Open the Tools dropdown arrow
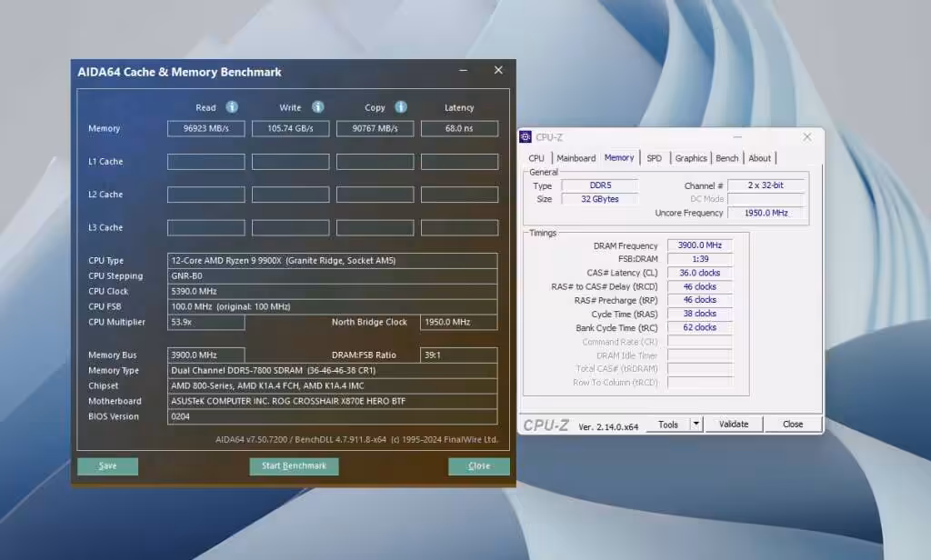Screen dimensions: 931x560 point(695,424)
